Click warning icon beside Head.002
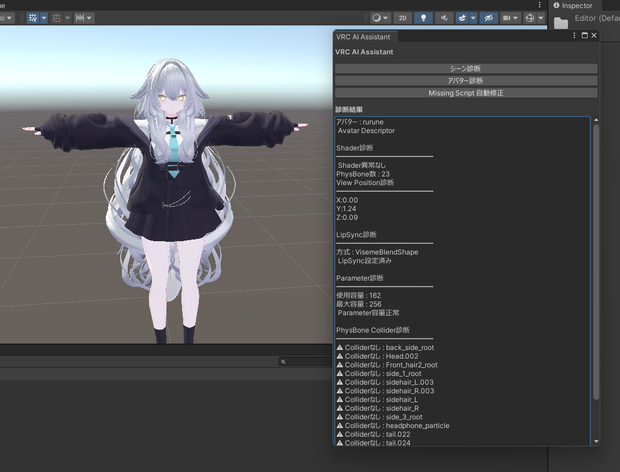The image size is (620, 472). pyautogui.click(x=340, y=356)
